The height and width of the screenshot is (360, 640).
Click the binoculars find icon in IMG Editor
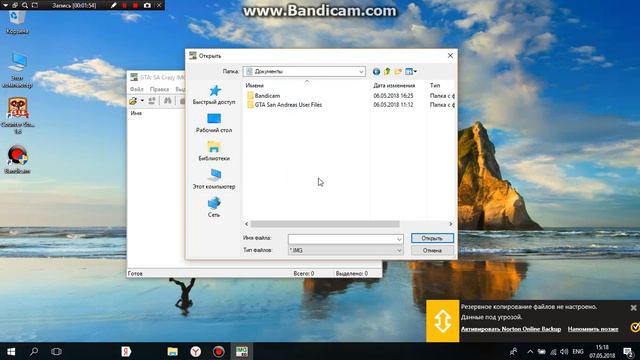[168, 101]
